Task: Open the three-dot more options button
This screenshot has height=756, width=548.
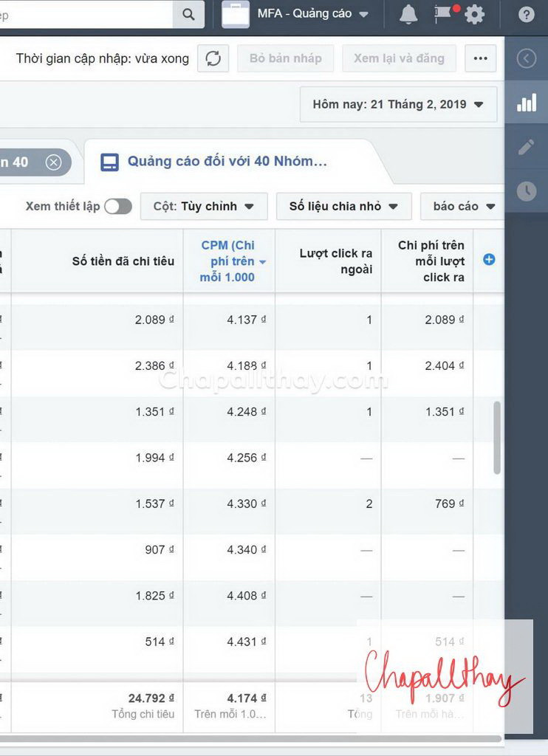Action: coord(481,58)
